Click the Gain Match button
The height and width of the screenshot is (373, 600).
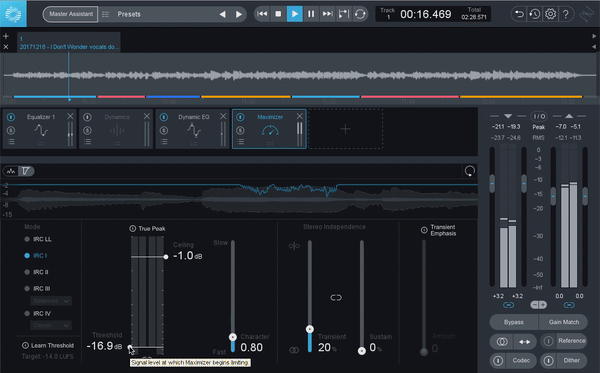(x=564, y=322)
